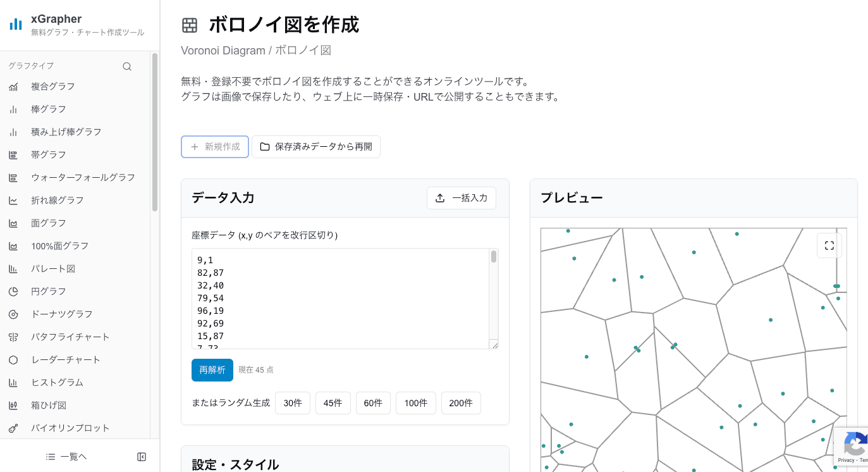Select the 円グラフ (pie chart) icon
Image resolution: width=868 pixels, height=472 pixels.
(x=13, y=291)
